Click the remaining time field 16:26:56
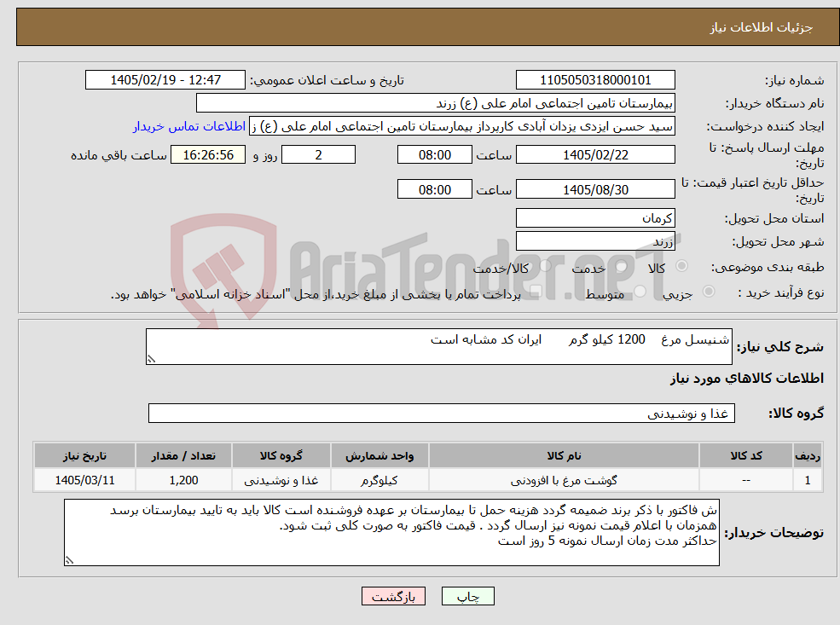 pos(208,155)
